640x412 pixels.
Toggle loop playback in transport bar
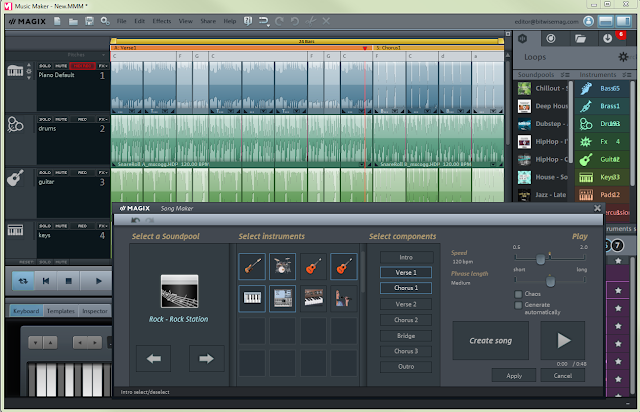(21, 281)
